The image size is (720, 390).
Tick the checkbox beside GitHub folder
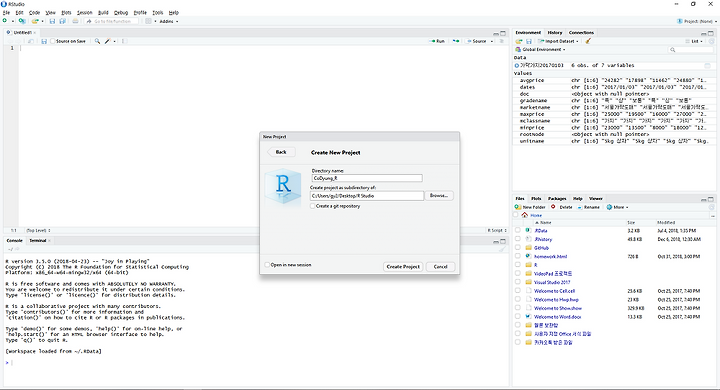pyautogui.click(x=518, y=248)
